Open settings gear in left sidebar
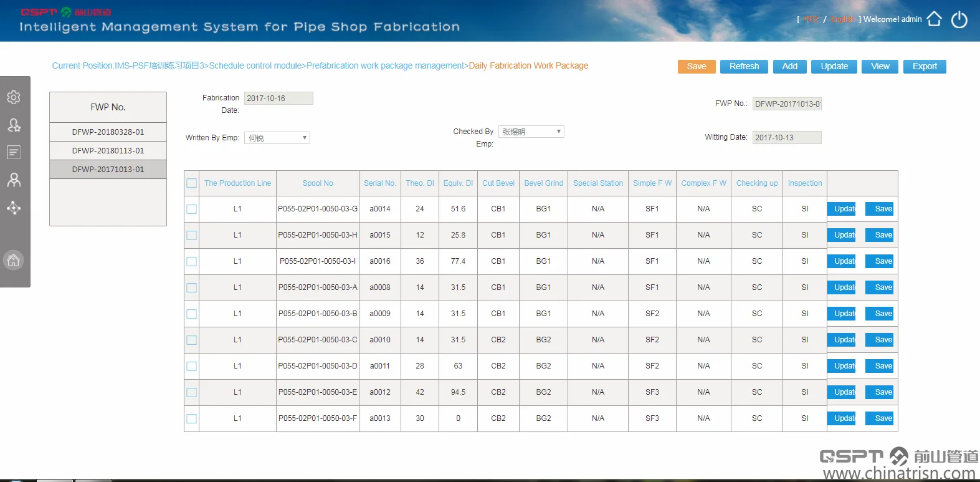 (14, 97)
